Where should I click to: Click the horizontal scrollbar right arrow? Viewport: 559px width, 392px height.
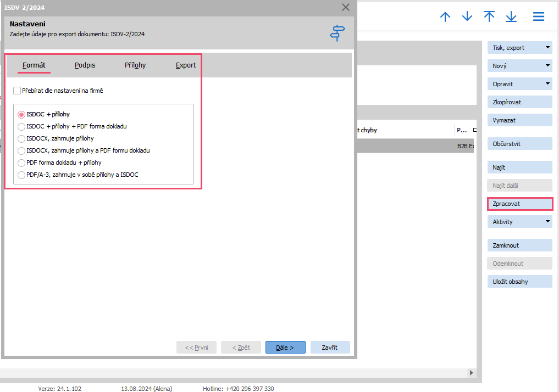(x=471, y=373)
